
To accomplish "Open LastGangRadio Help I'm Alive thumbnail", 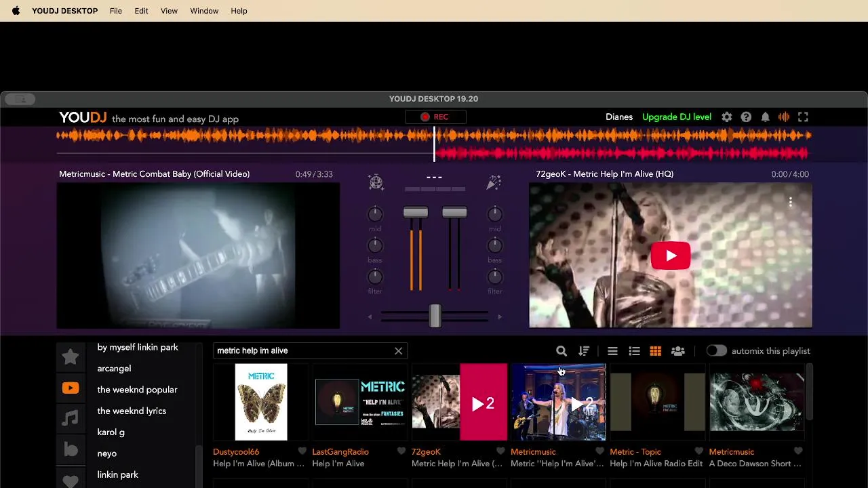I will coord(360,402).
